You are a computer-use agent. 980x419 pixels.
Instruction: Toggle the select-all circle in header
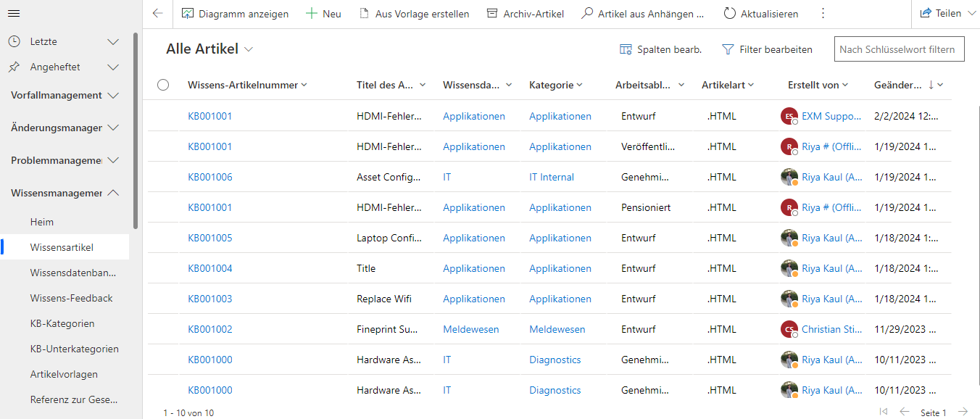163,85
